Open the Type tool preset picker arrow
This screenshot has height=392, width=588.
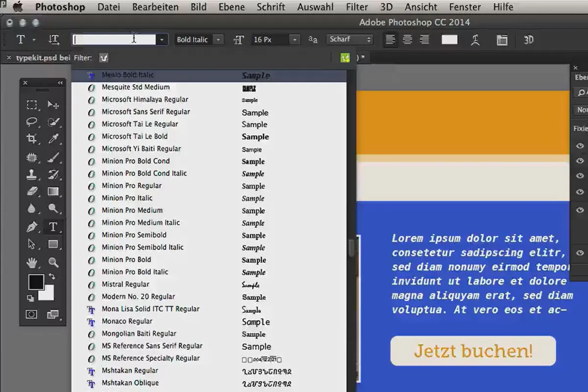coord(34,40)
